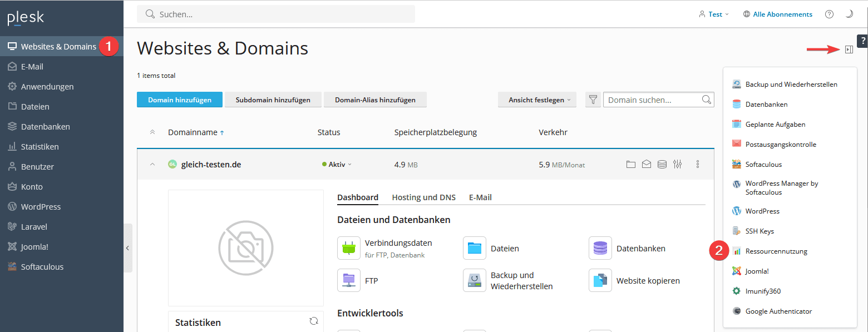The width and height of the screenshot is (868, 332).
Task: Open Verbindungsdaten plug icon
Action: [x=349, y=248]
